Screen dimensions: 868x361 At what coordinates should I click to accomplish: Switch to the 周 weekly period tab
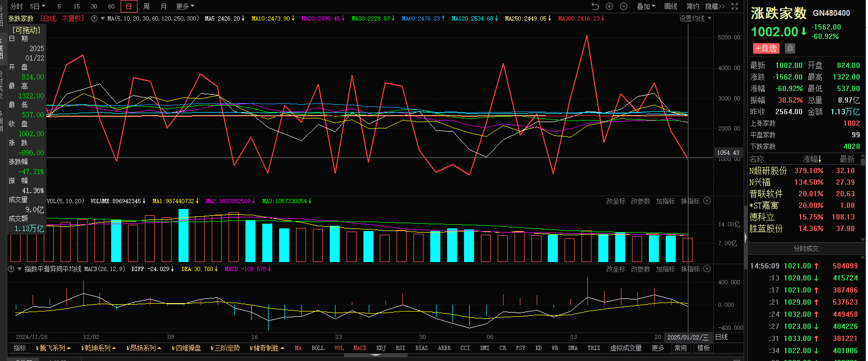click(146, 6)
